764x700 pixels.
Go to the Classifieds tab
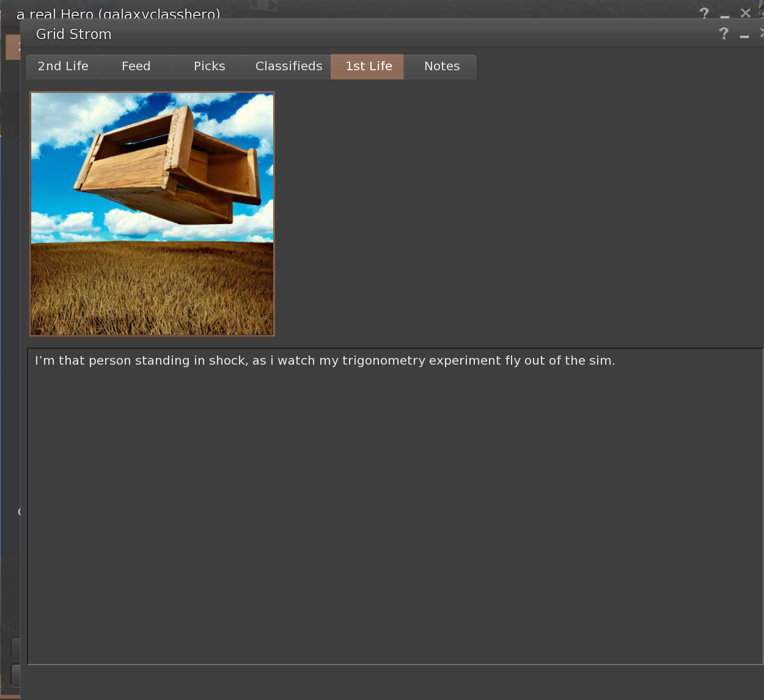(x=288, y=66)
